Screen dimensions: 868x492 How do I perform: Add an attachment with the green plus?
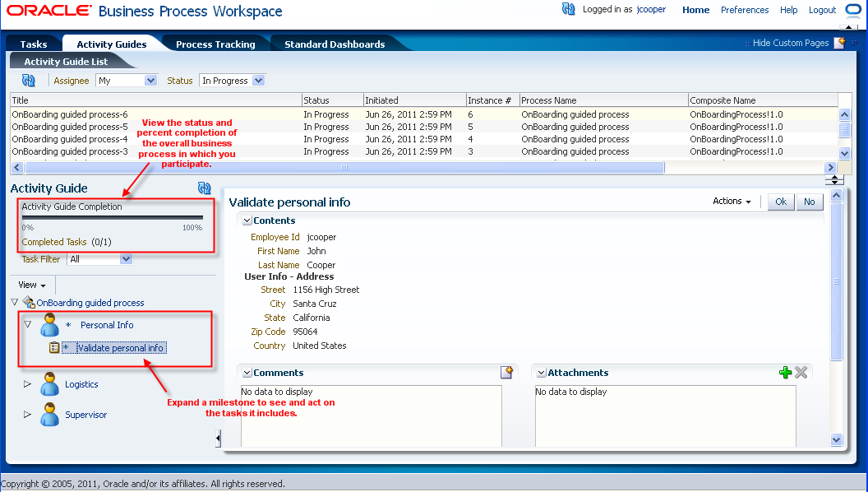pos(785,373)
